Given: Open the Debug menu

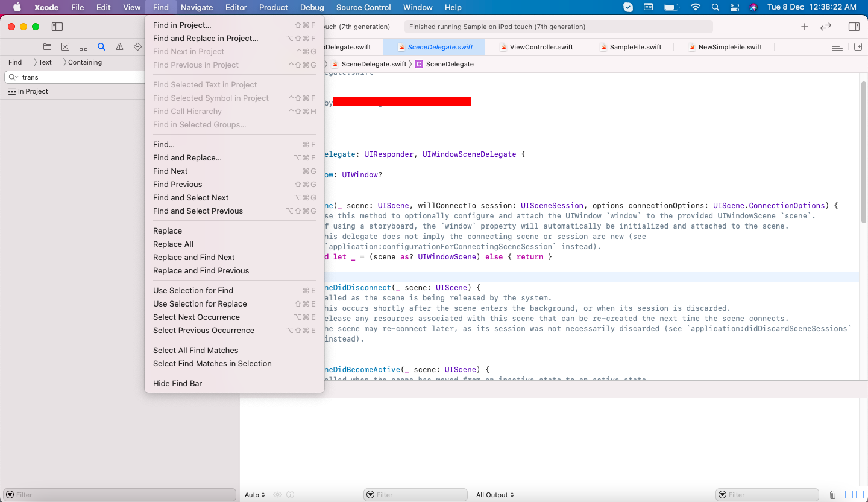Looking at the screenshot, I should pos(312,7).
